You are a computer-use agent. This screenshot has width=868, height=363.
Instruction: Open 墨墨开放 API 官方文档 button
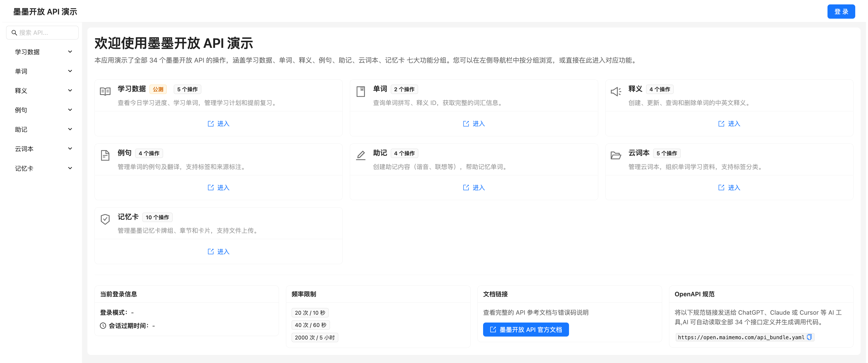(526, 330)
